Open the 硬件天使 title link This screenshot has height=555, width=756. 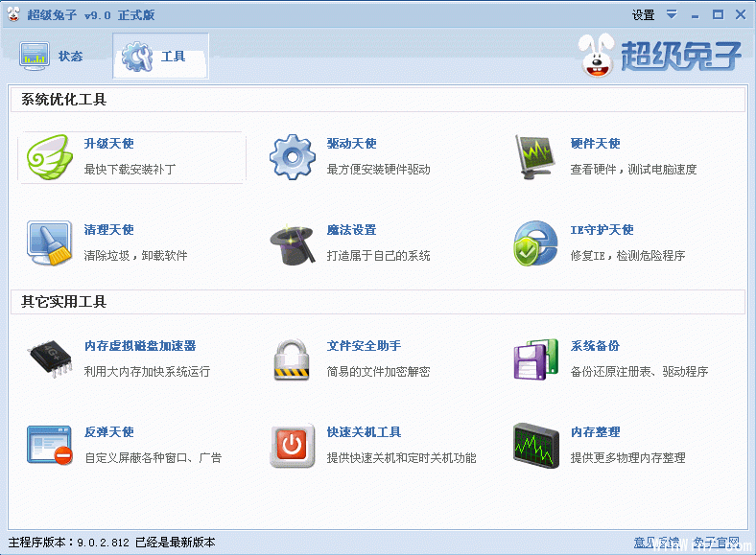pos(596,144)
